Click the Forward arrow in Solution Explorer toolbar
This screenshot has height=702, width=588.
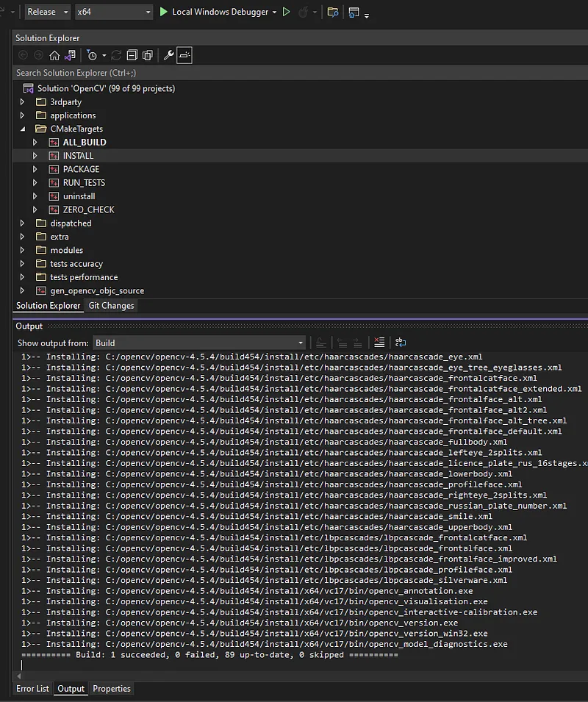click(x=38, y=55)
